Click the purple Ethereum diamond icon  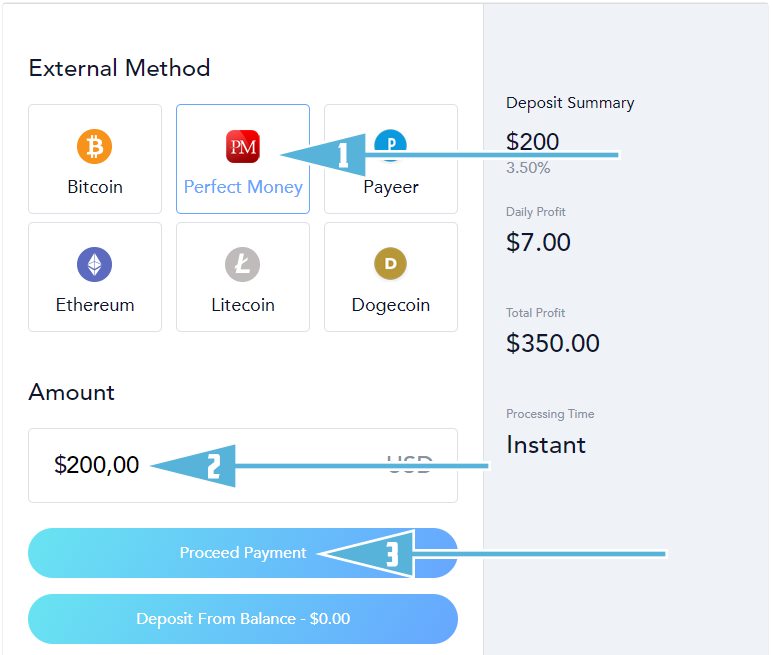coord(95,264)
